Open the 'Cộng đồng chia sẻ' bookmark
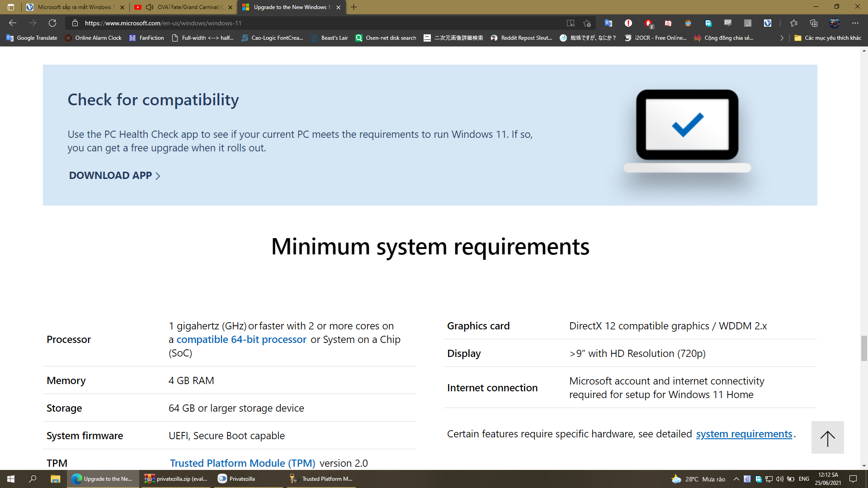 click(x=724, y=38)
